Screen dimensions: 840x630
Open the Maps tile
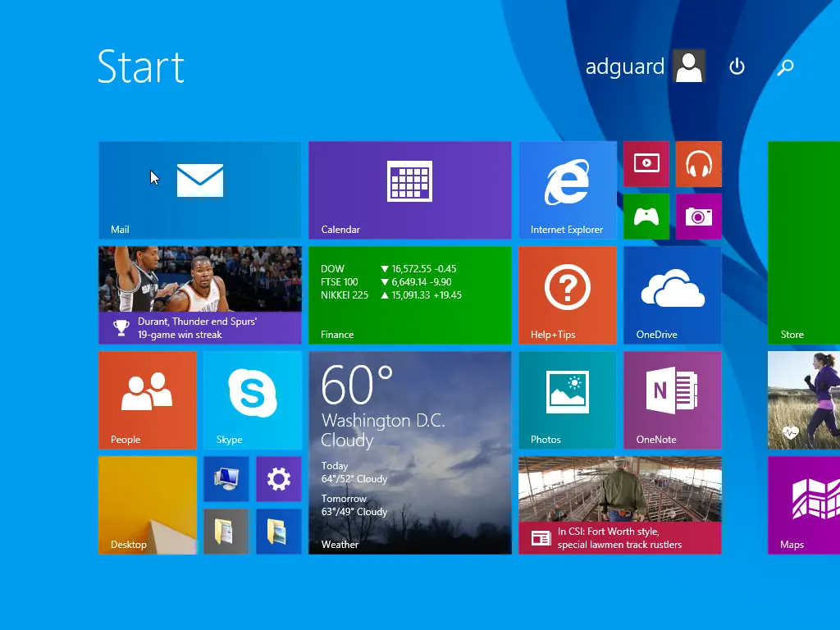[x=804, y=504]
